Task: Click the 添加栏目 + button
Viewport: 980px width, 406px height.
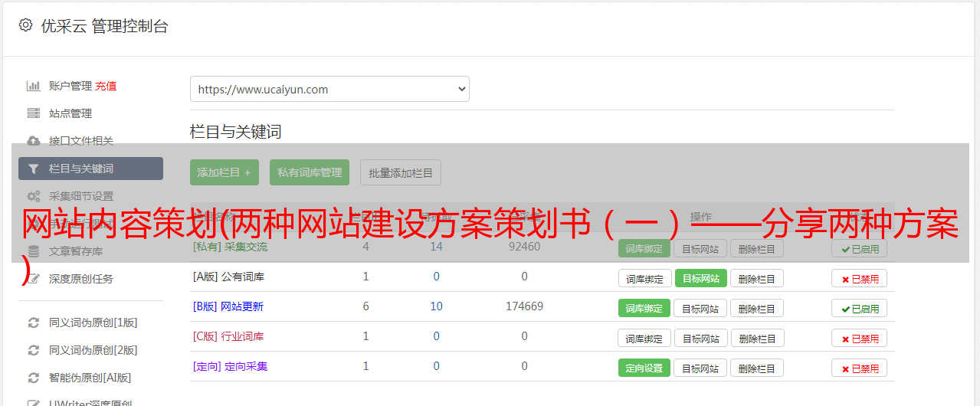Action: click(225, 172)
